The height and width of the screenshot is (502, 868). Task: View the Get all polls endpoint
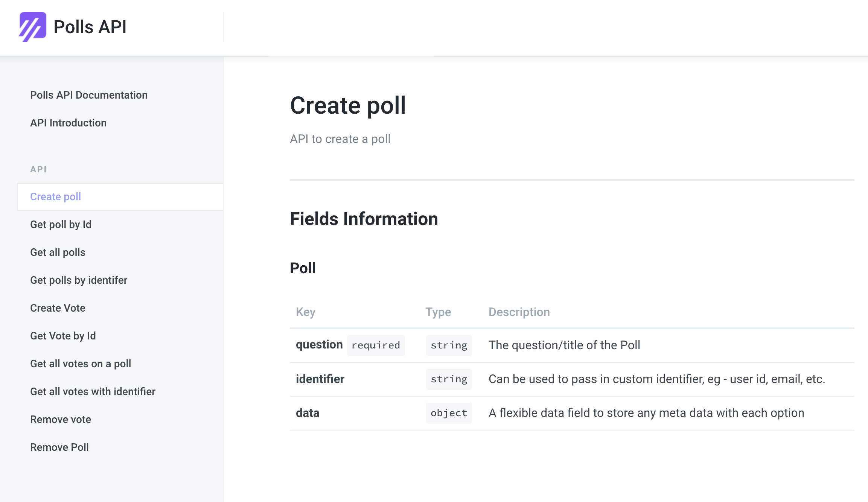tap(58, 252)
